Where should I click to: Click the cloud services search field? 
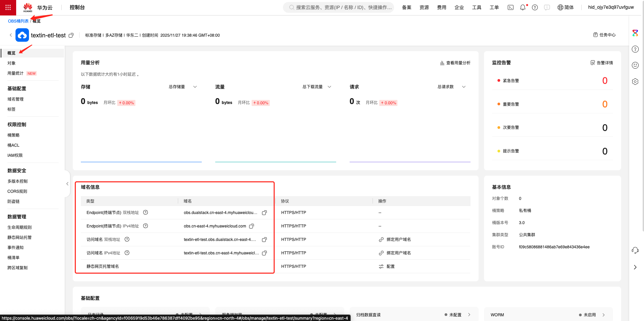point(340,7)
